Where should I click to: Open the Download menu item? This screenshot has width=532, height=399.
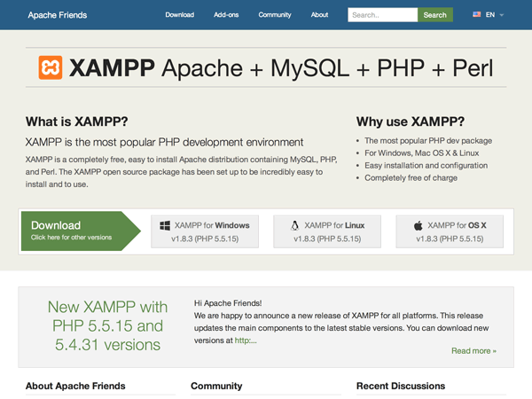pos(179,15)
